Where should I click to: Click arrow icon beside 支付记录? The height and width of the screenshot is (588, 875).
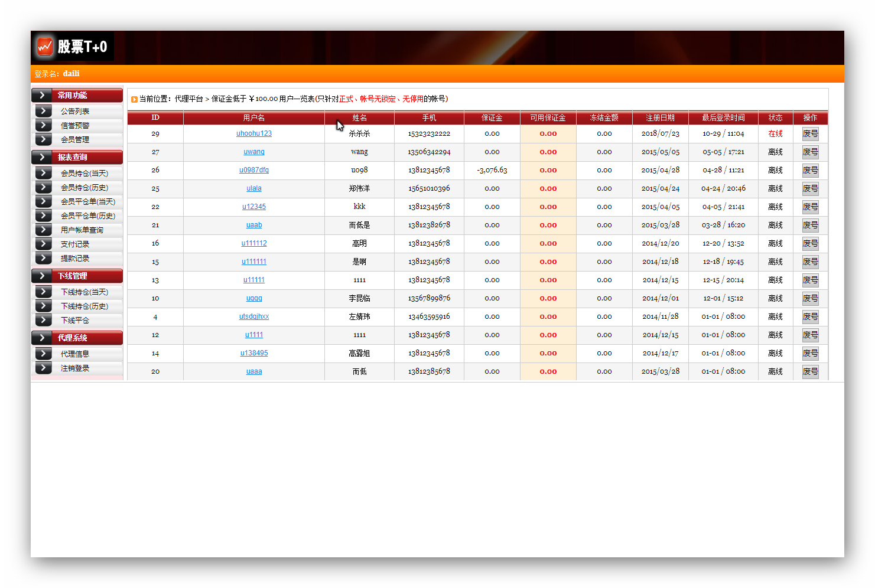pyautogui.click(x=44, y=244)
